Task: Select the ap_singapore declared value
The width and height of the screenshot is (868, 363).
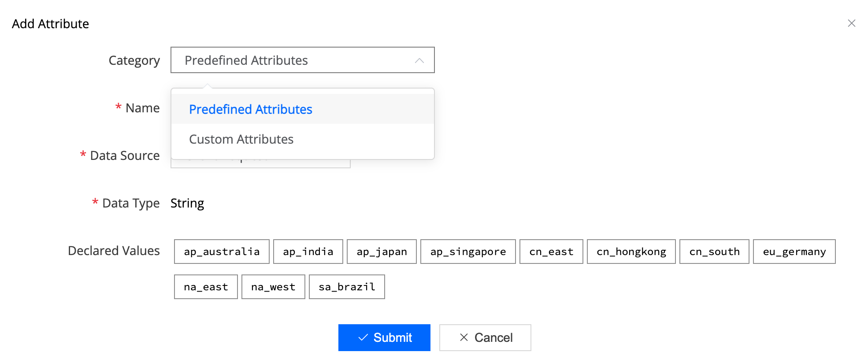Action: tap(468, 252)
